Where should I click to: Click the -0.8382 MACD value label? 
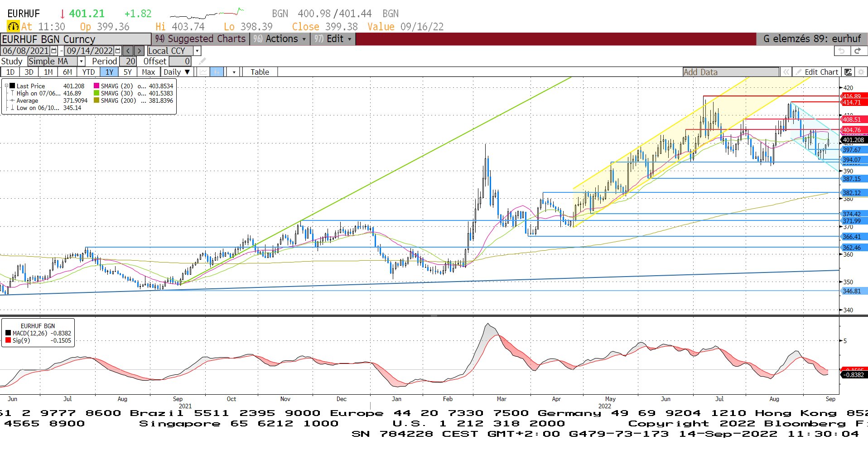click(x=854, y=375)
